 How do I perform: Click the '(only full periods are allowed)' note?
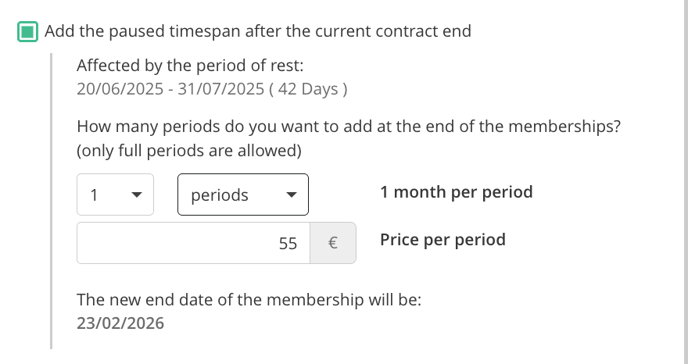click(189, 151)
